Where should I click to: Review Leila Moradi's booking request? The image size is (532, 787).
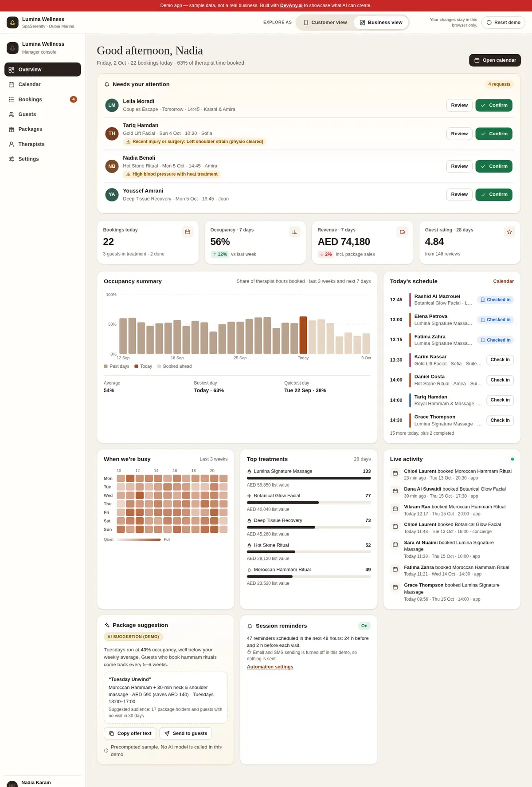[459, 105]
